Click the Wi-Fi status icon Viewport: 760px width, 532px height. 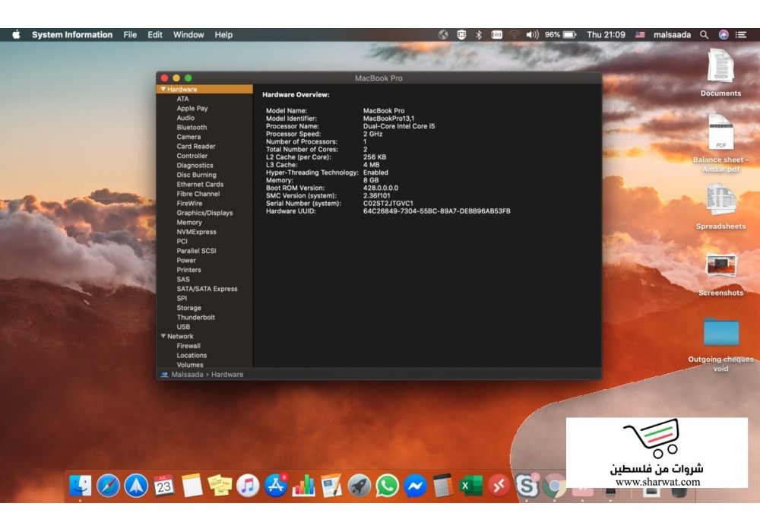(x=515, y=35)
